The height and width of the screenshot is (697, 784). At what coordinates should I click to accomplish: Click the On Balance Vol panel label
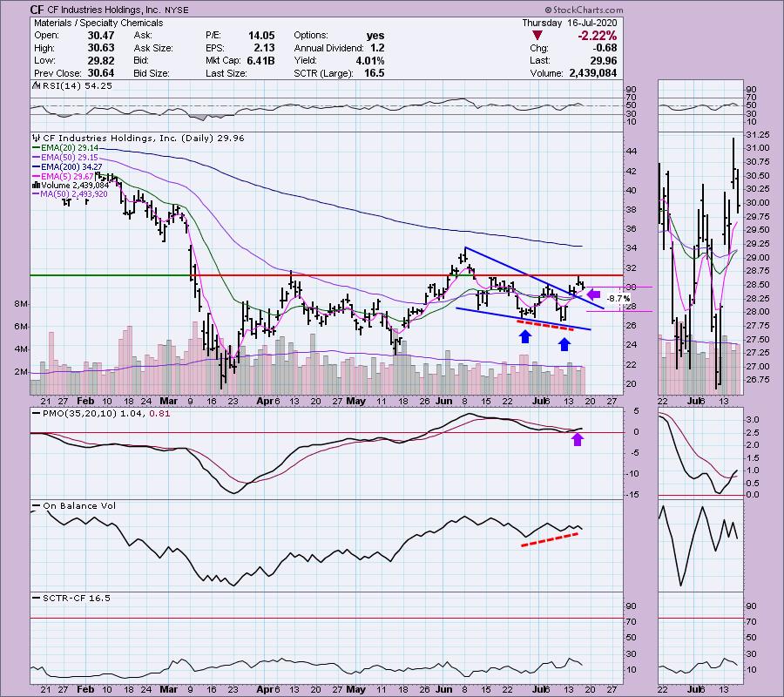click(x=79, y=506)
